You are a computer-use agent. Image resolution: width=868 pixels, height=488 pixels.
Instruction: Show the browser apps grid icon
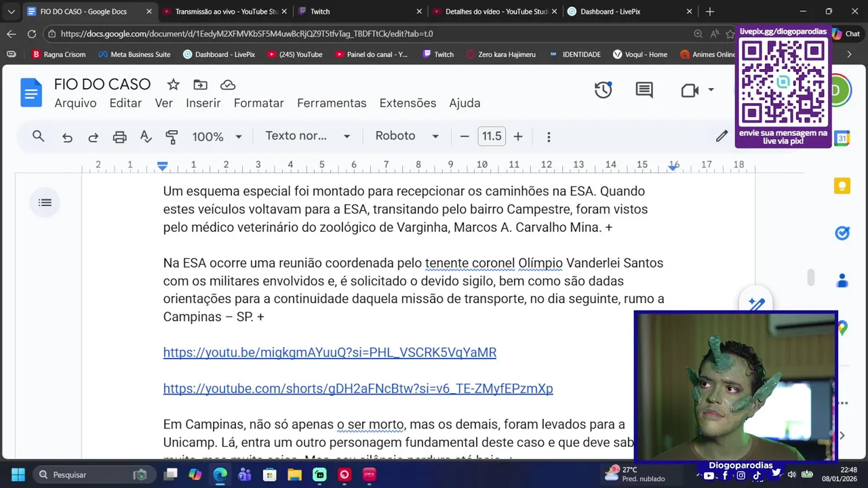point(12,54)
